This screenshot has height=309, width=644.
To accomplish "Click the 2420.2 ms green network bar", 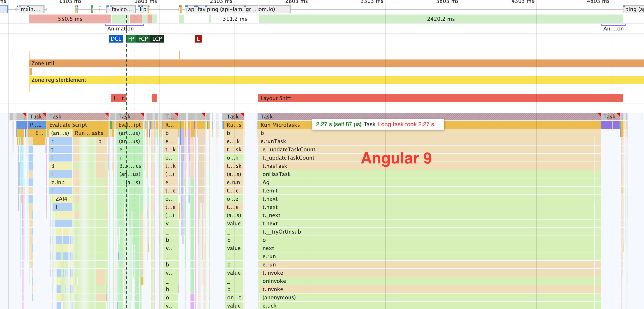I will (441, 19).
